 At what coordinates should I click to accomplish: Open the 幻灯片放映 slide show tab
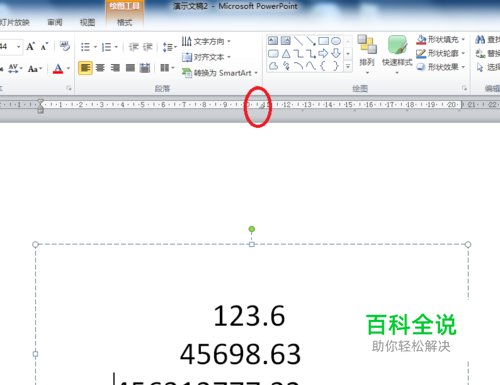(x=14, y=22)
